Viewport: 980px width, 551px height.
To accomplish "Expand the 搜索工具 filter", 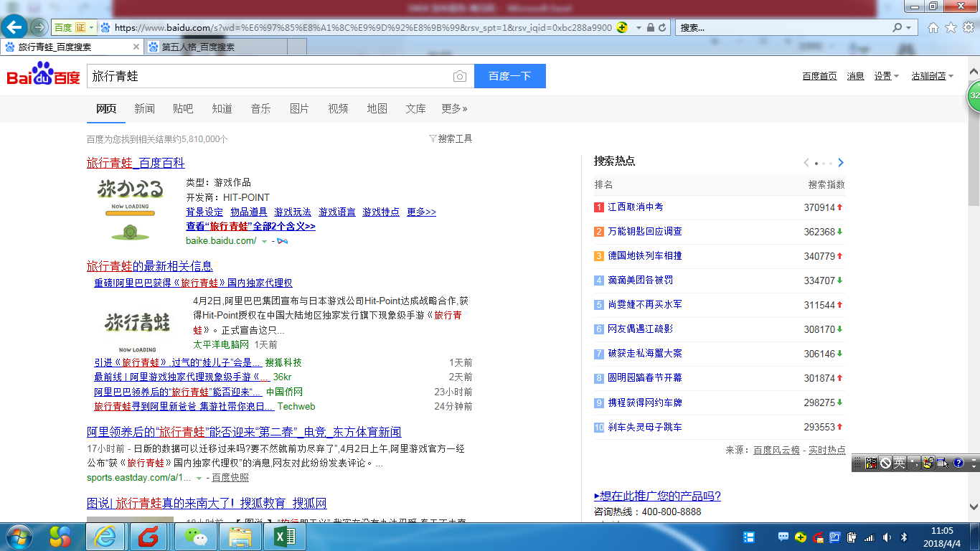I will (x=451, y=138).
